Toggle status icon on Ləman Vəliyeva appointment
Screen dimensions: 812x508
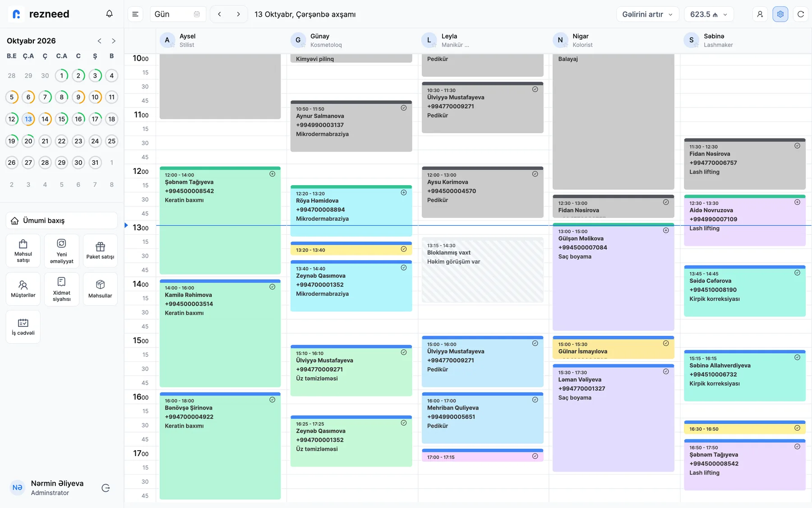click(x=666, y=372)
